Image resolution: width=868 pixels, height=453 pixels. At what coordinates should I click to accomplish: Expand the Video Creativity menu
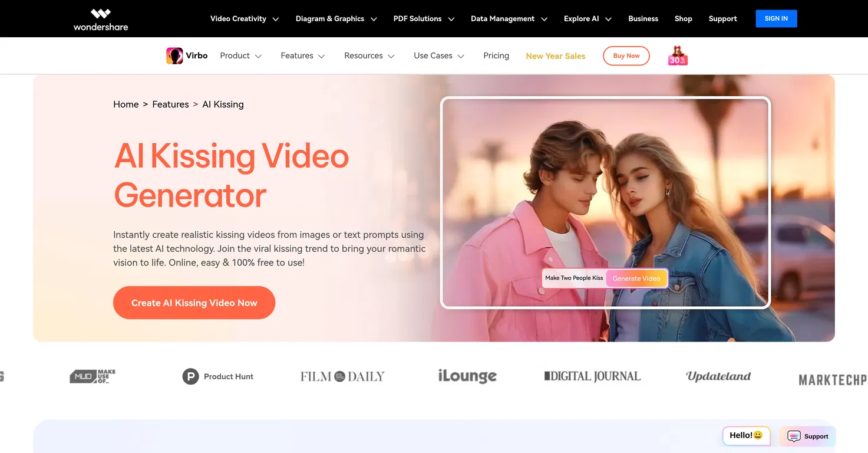pyautogui.click(x=245, y=19)
